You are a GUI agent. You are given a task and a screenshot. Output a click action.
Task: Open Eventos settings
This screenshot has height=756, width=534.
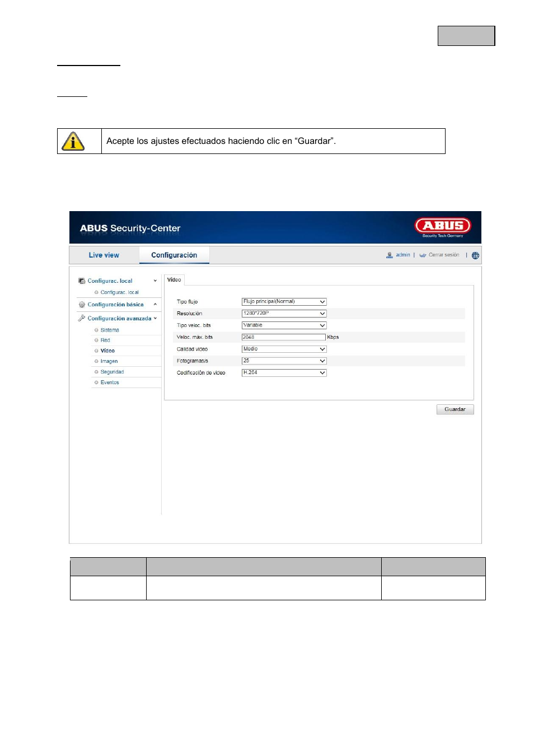pyautogui.click(x=110, y=382)
